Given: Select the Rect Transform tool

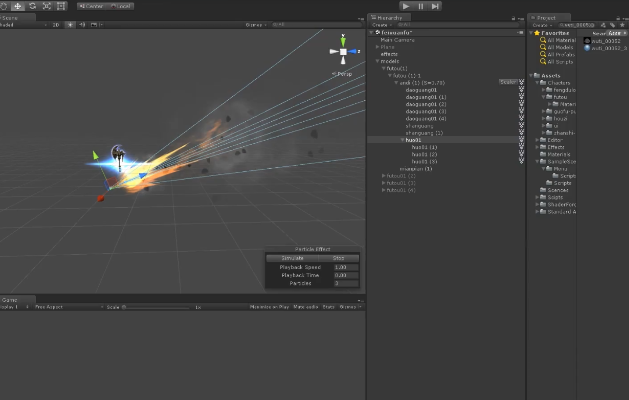Looking at the screenshot, I should (61, 6).
